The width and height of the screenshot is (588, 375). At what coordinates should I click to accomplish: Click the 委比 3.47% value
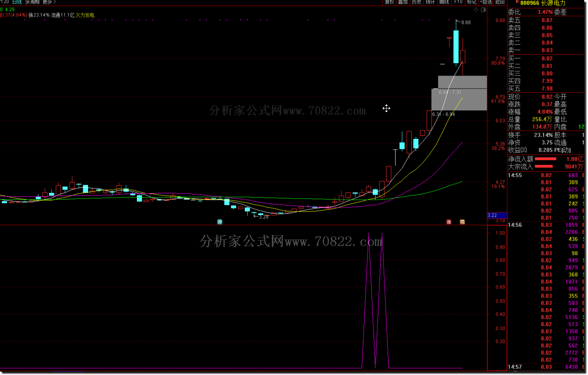pos(545,12)
